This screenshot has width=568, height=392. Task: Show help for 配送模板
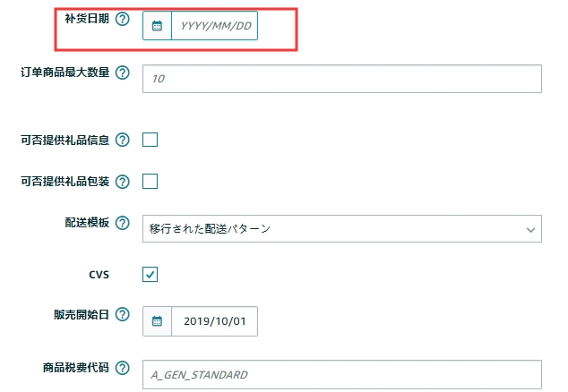pyautogui.click(x=123, y=223)
